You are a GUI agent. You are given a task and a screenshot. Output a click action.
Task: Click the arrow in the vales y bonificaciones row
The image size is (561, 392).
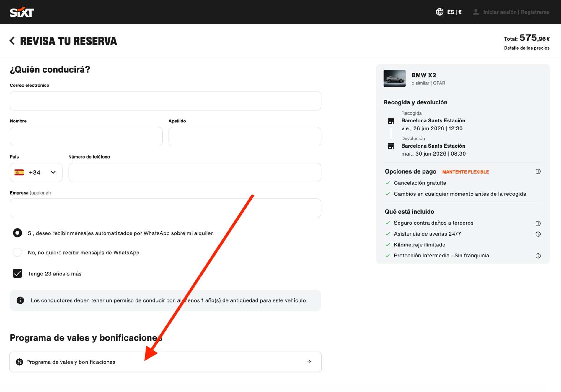(309, 362)
